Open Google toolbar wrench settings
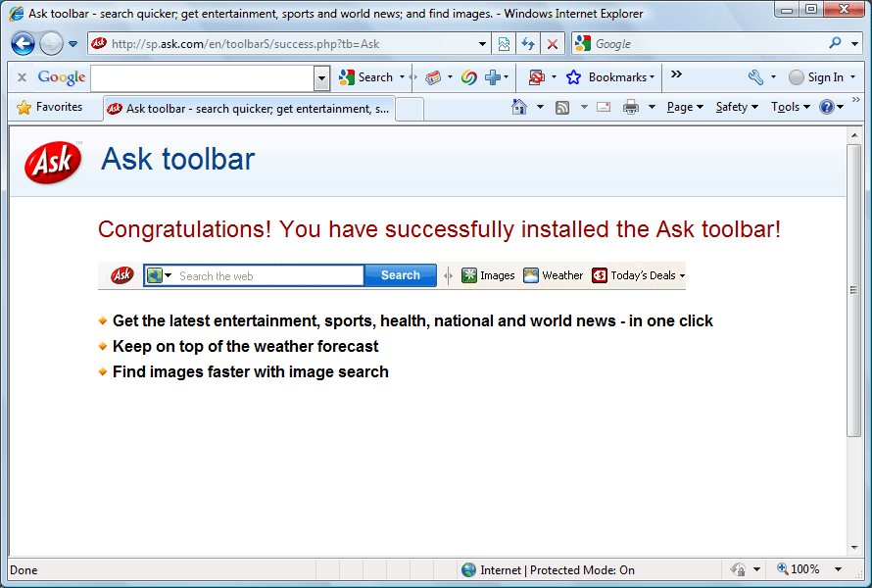Image resolution: width=872 pixels, height=588 pixels. coord(755,77)
